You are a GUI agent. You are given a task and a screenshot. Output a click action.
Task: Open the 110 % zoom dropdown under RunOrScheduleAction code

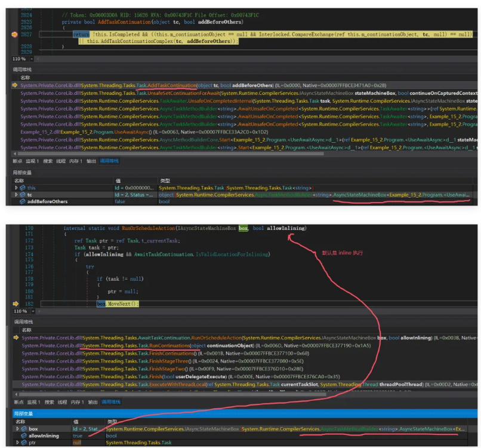[x=33, y=311]
